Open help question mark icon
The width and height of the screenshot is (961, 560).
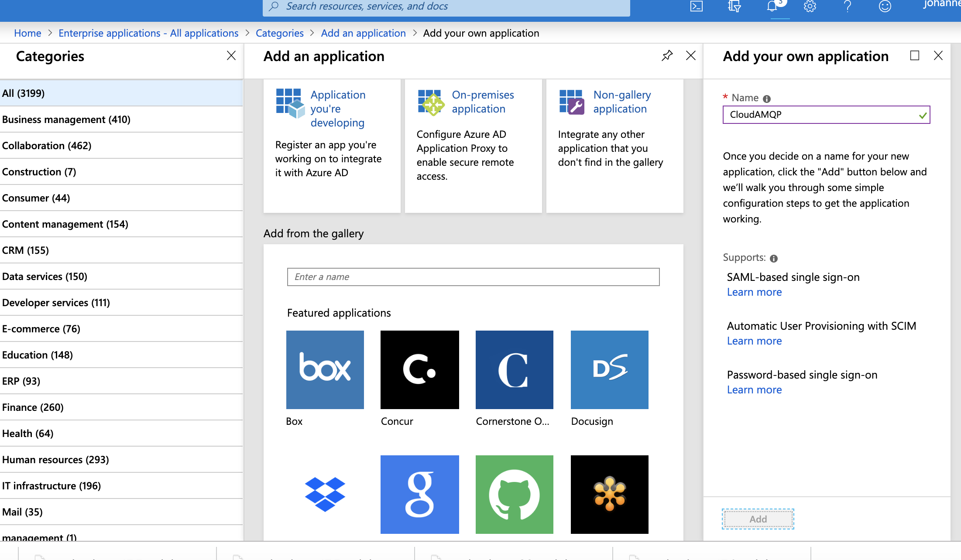(848, 6)
